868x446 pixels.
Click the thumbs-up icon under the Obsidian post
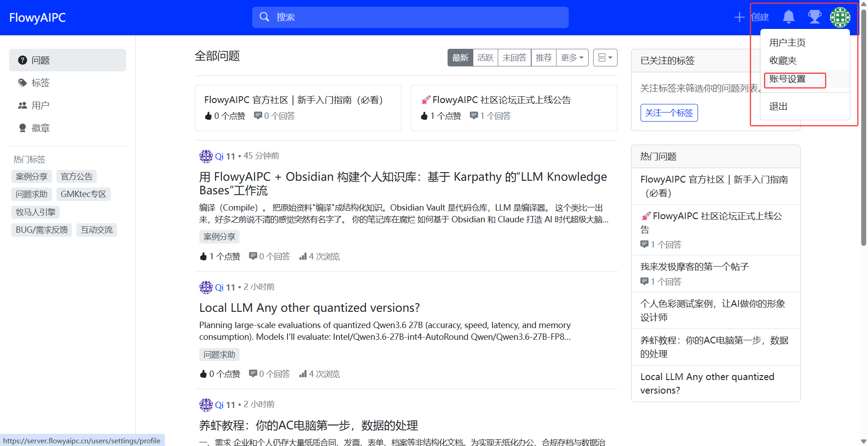(203, 257)
